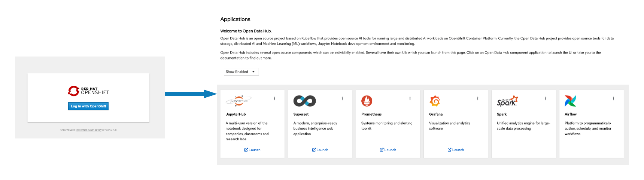Open the OpenShift oauth-proxy link

pos(88,130)
